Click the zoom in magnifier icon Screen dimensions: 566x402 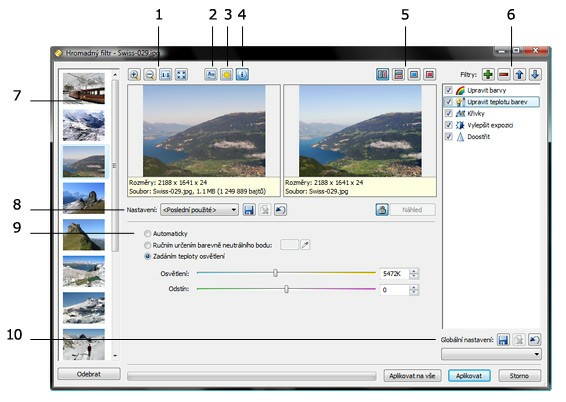point(134,75)
